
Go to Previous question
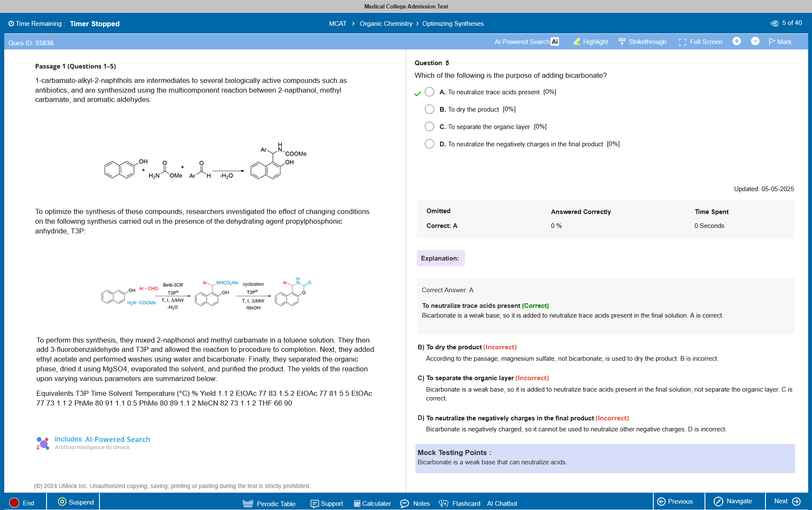click(675, 501)
